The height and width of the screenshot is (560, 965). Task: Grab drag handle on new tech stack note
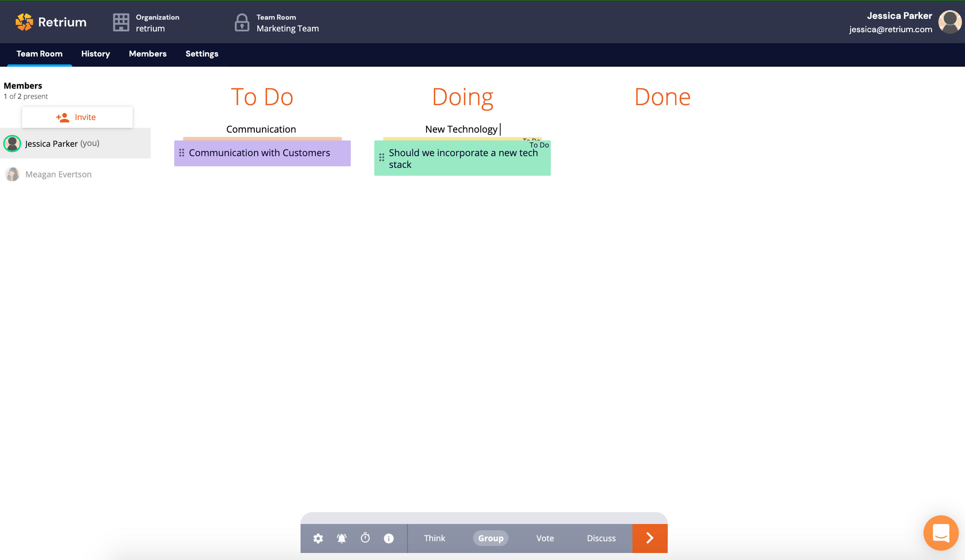382,157
